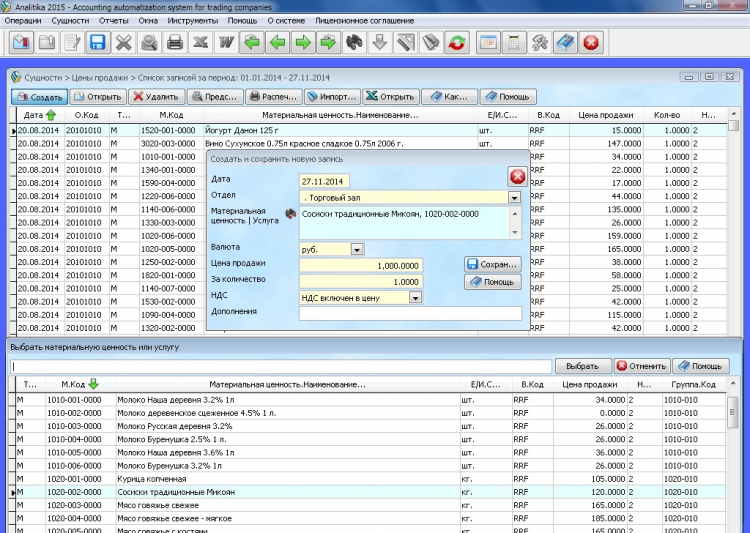
Task: Click the Word export icon in main toolbar
Action: (226, 43)
